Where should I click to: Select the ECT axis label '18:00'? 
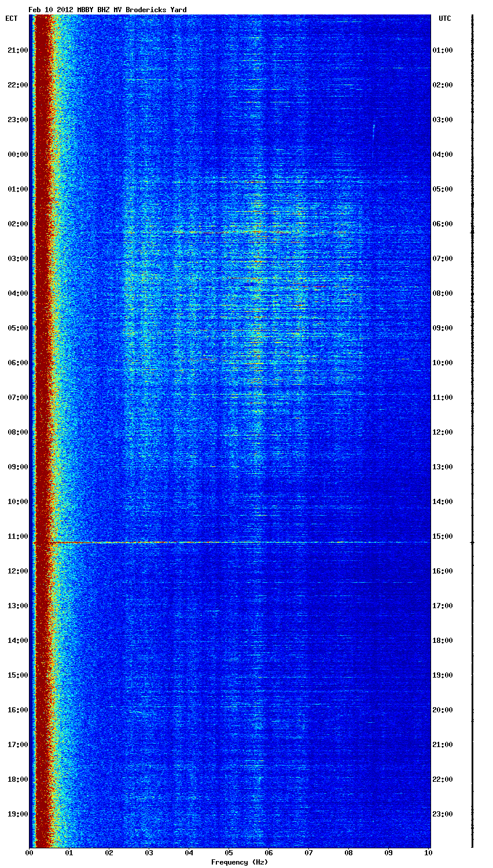pos(17,779)
